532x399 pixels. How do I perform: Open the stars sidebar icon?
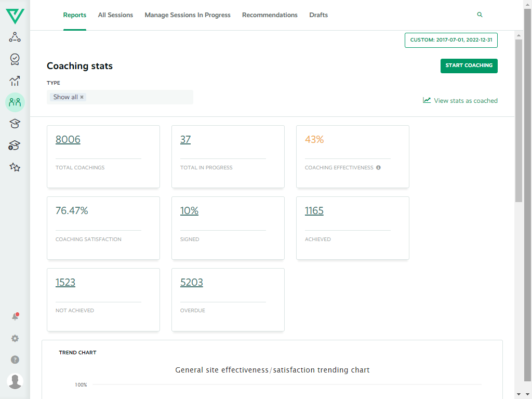pos(15,167)
